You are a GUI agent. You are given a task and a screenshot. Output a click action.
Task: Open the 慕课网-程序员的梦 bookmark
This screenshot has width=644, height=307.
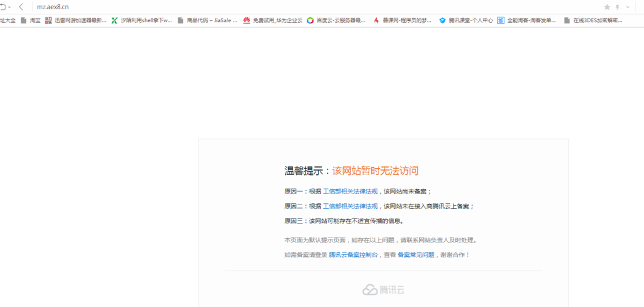402,20
